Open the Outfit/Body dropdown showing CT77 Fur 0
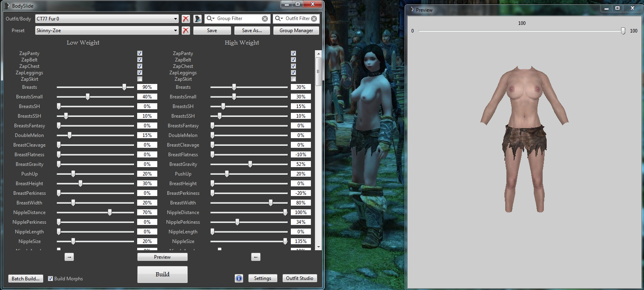The width and height of the screenshot is (644, 290). [107, 19]
